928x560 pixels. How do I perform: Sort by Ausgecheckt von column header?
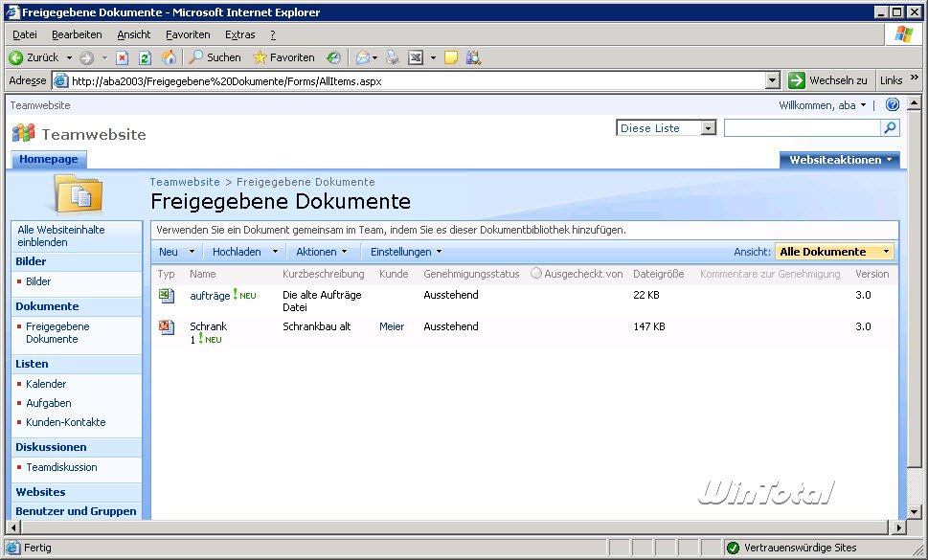click(582, 274)
